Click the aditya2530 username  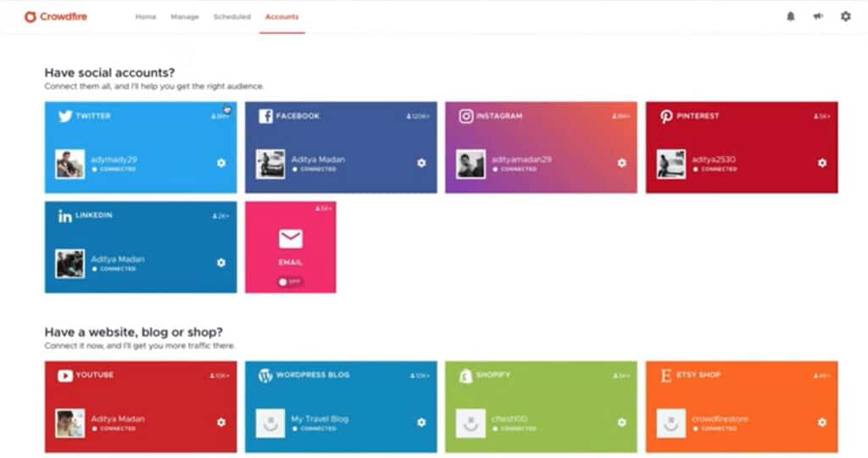tap(714, 159)
